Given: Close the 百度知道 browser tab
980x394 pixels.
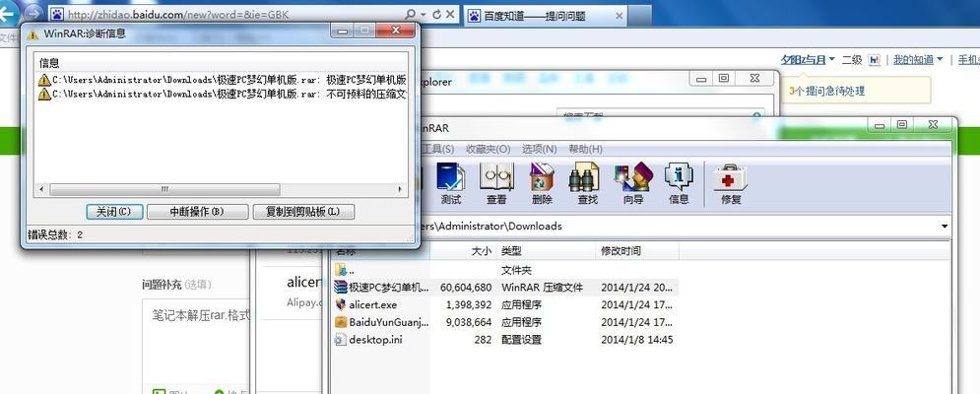Looking at the screenshot, I should [x=619, y=16].
